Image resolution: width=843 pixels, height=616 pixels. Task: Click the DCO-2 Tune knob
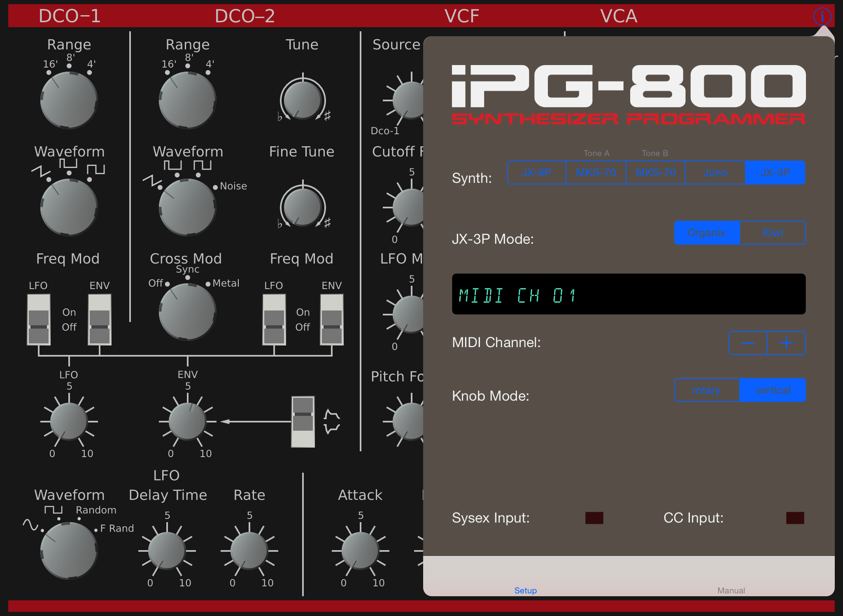click(303, 100)
